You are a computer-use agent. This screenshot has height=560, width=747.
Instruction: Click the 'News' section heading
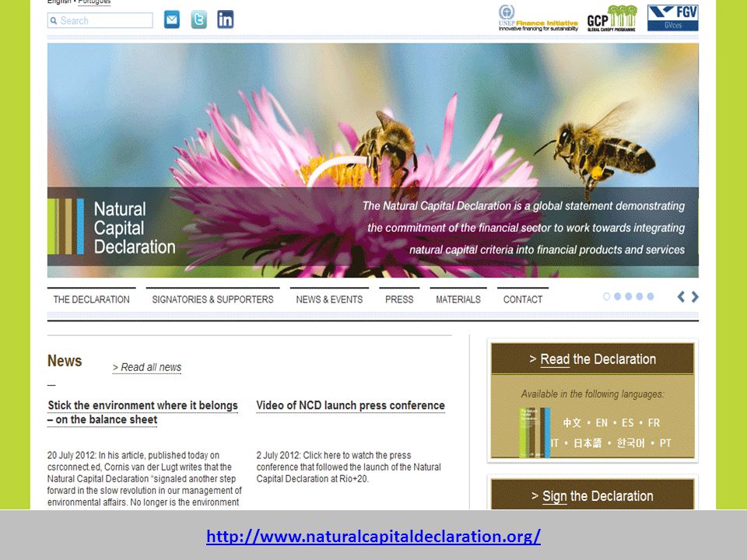65,361
